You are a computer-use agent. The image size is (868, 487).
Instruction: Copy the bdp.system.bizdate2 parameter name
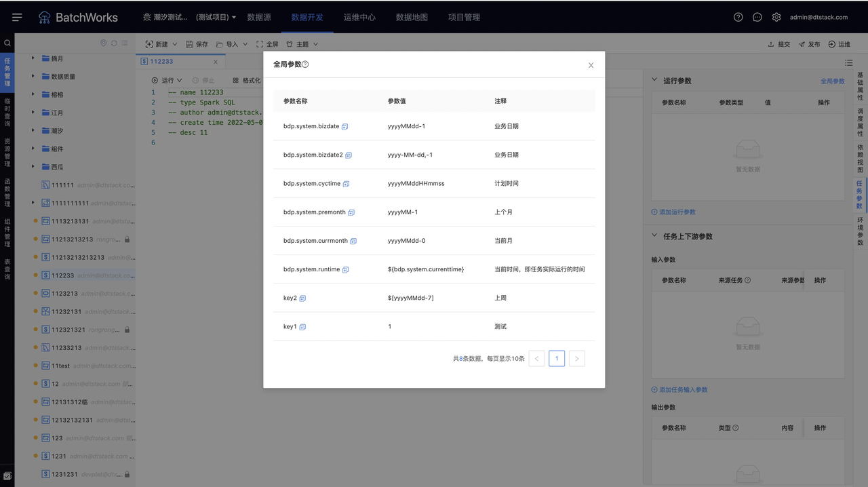click(x=349, y=155)
